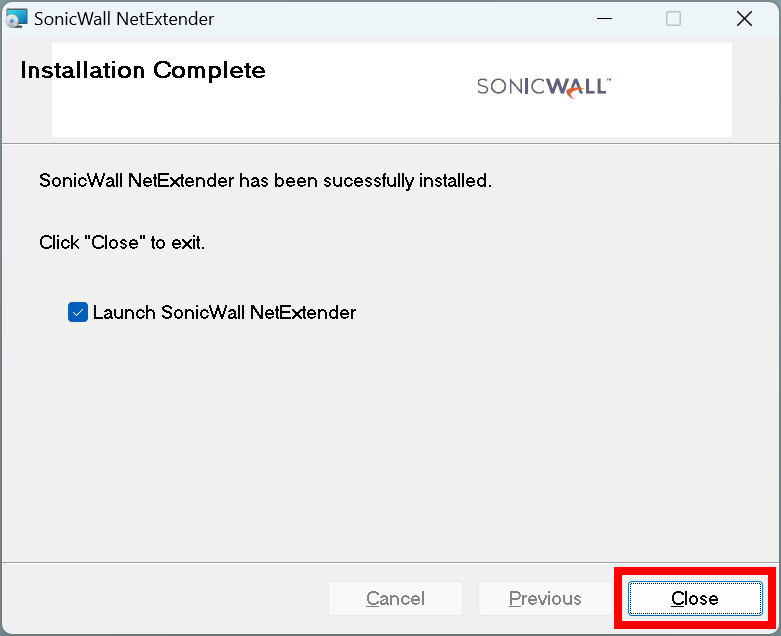Screen dimensions: 781x636
Task: Click the SonicWall NetExtender title bar text
Action: tap(124, 19)
